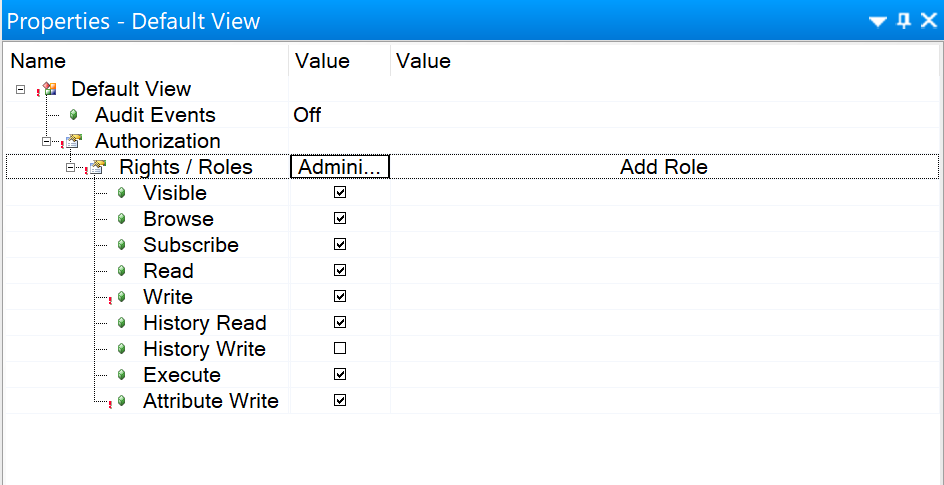The image size is (944, 485).
Task: Click the pin icon in the title bar
Action: pyautogui.click(x=904, y=21)
